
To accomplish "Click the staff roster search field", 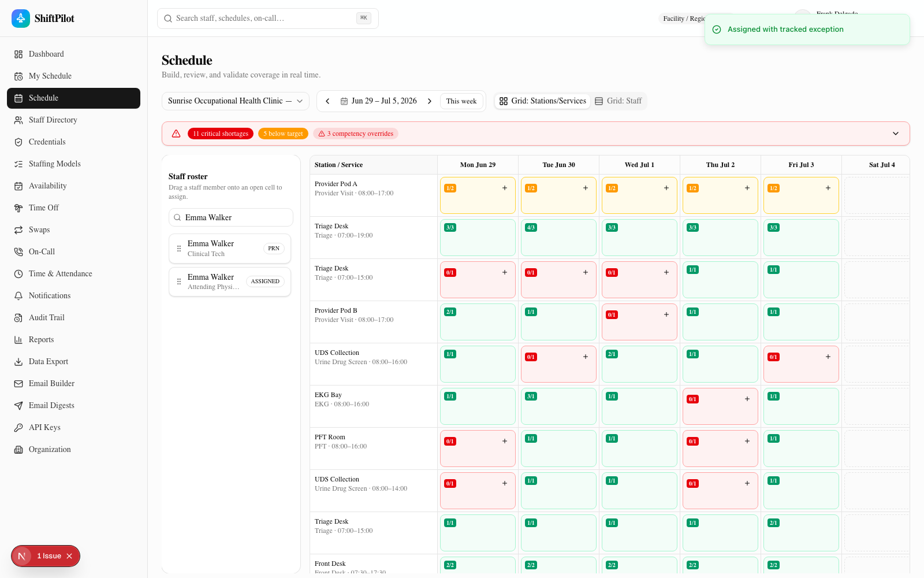I will pyautogui.click(x=231, y=217).
